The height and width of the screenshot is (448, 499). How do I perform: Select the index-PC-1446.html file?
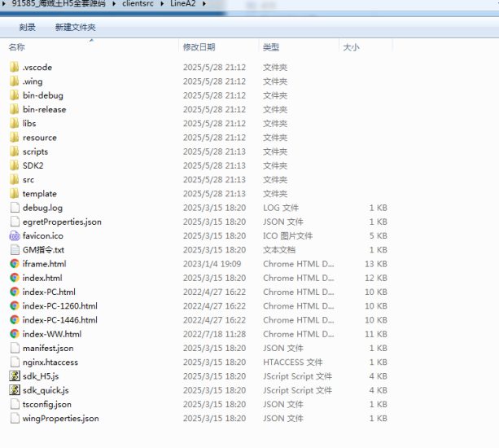click(59, 320)
